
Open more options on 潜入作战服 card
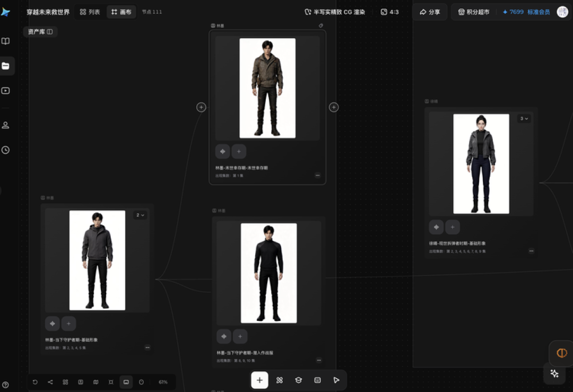[319, 360]
